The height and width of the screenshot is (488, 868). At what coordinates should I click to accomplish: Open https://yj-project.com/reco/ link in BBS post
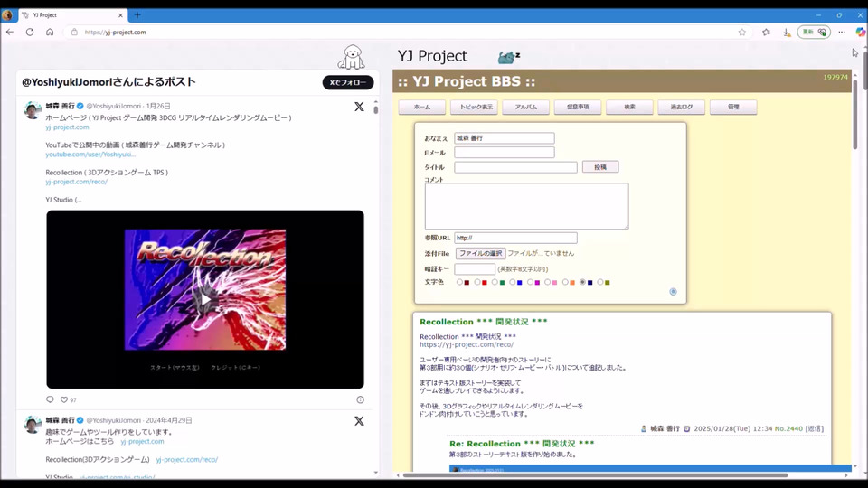(467, 344)
